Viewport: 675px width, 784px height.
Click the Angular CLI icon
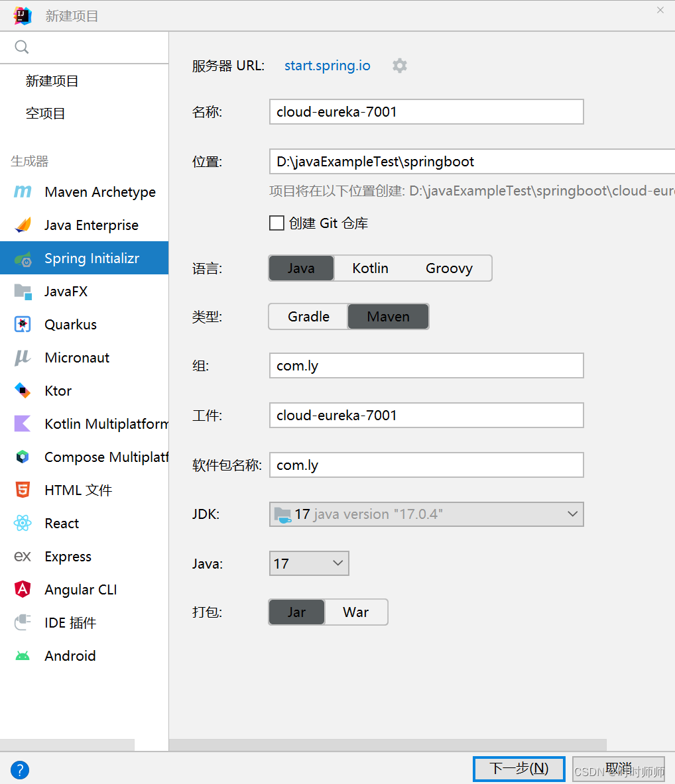(23, 590)
